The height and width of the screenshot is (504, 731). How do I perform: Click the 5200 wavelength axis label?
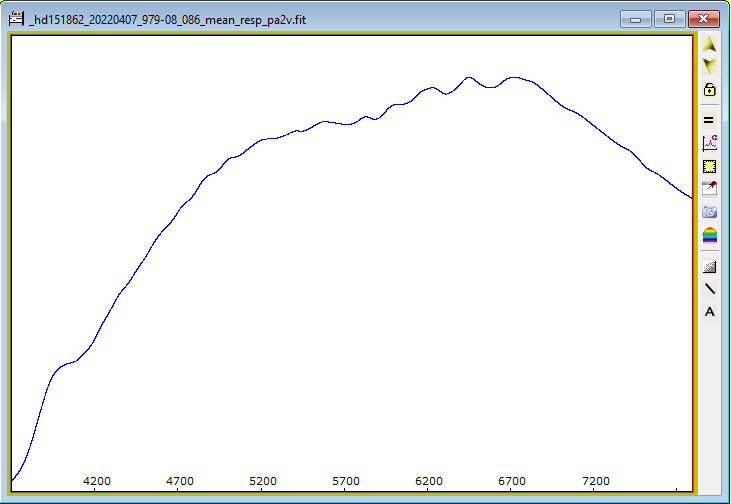(263, 481)
